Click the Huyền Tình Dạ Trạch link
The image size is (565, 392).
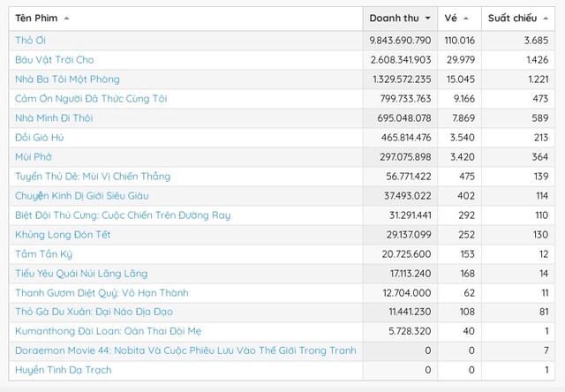click(x=64, y=370)
